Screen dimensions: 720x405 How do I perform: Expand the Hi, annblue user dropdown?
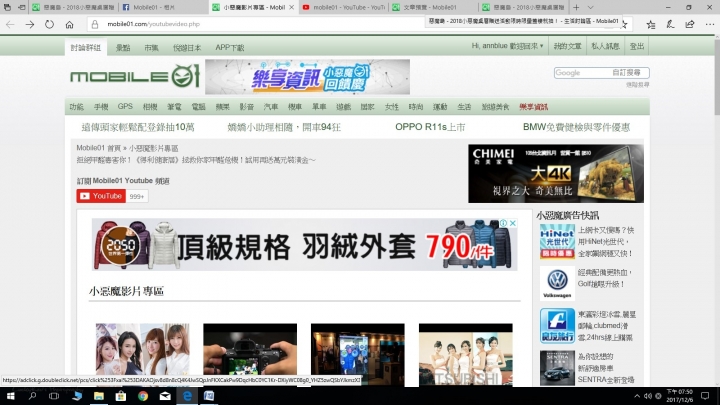pyautogui.click(x=507, y=46)
